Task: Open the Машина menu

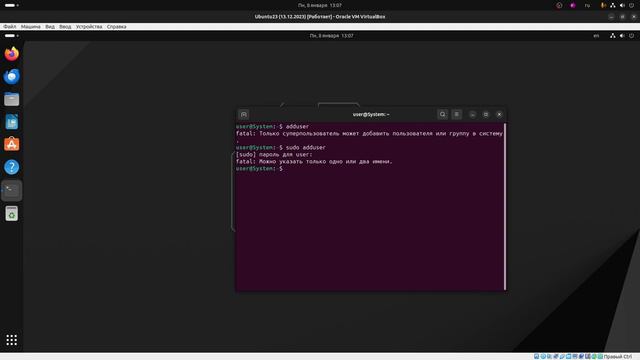Action: [x=31, y=27]
